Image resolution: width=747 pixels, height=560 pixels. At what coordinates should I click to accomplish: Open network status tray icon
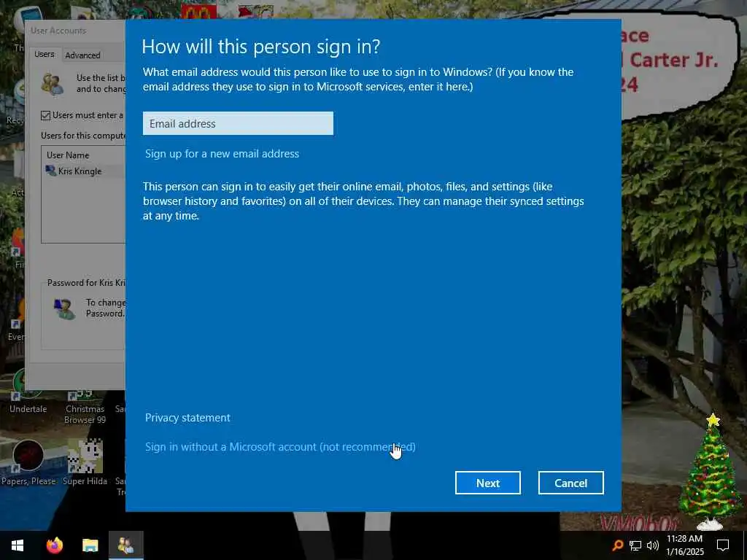(x=635, y=545)
